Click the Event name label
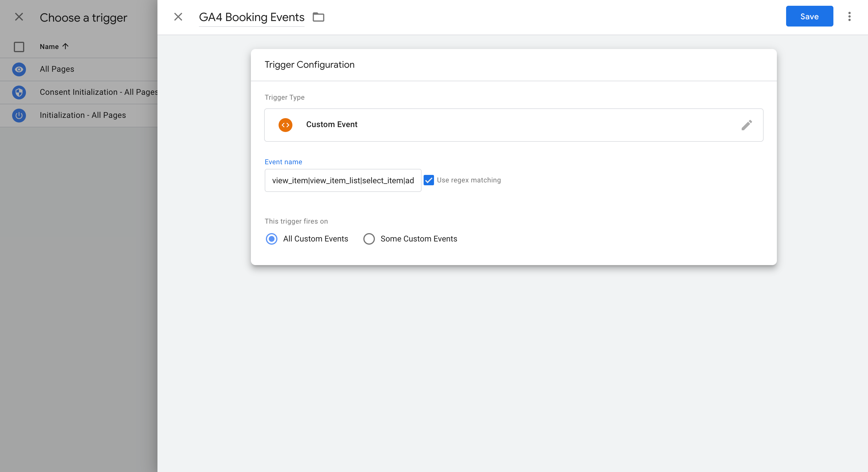 [283, 162]
